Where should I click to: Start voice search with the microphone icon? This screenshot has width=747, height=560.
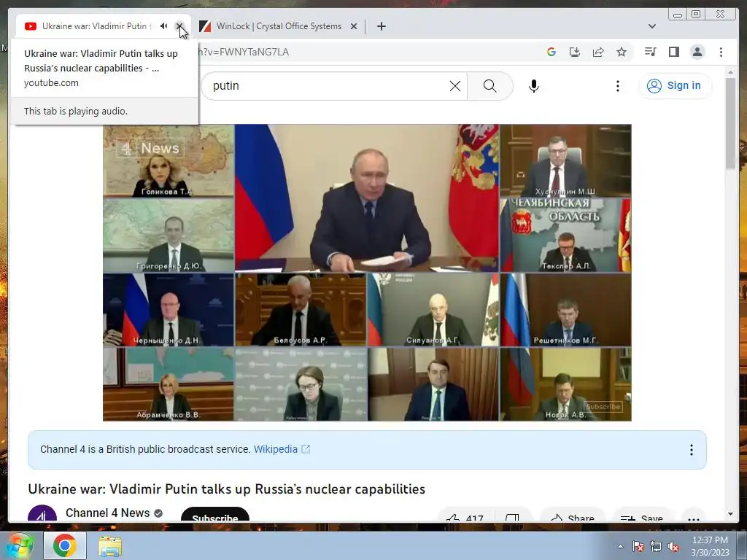(x=533, y=86)
